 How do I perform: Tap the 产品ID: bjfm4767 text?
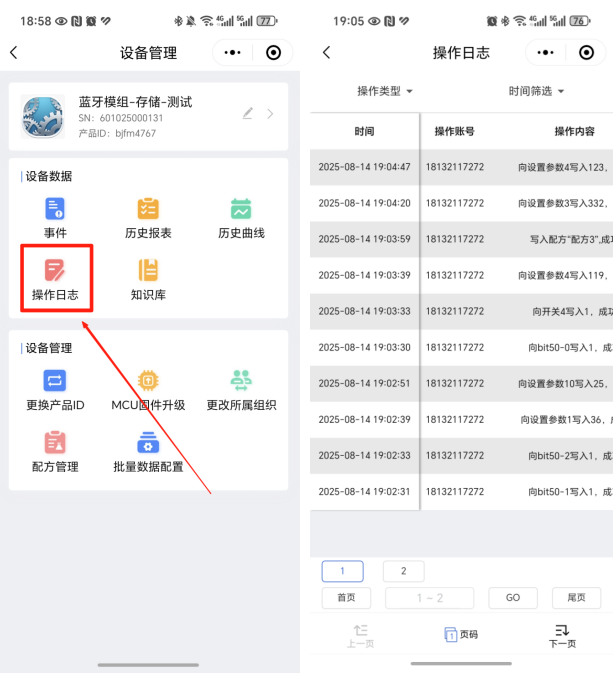point(117,133)
